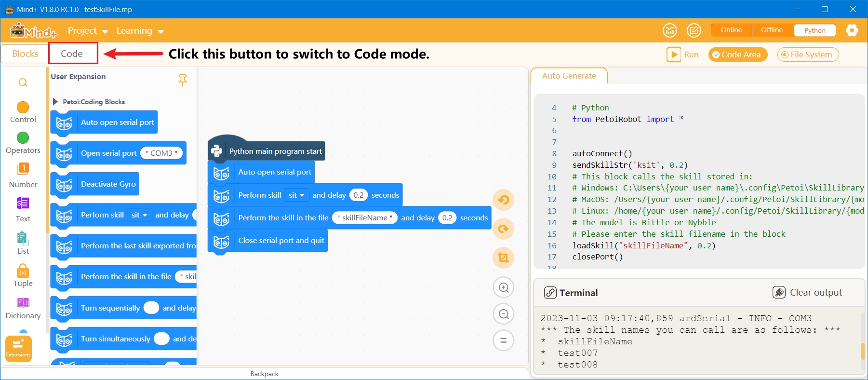Run the Python program

coord(682,54)
